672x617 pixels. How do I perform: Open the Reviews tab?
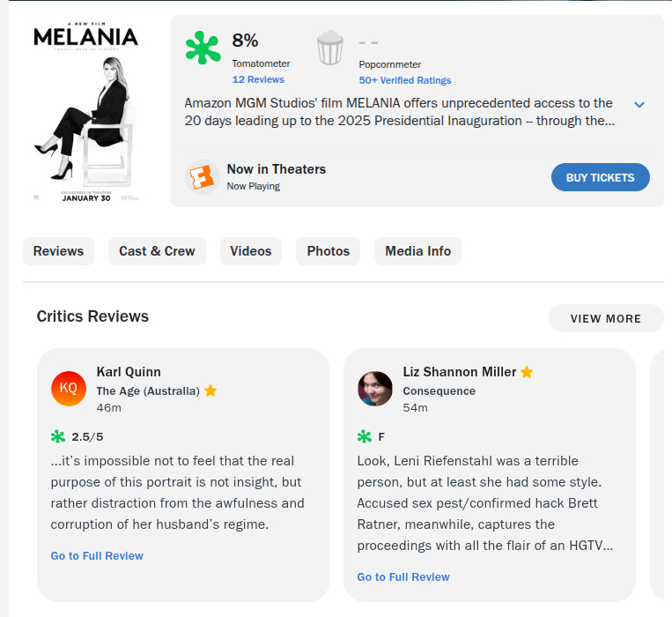pyautogui.click(x=58, y=251)
